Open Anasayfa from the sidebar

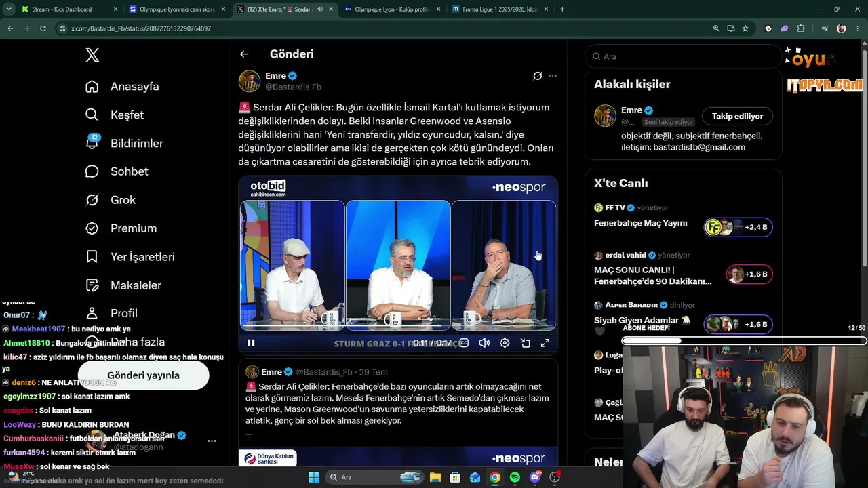point(122,87)
